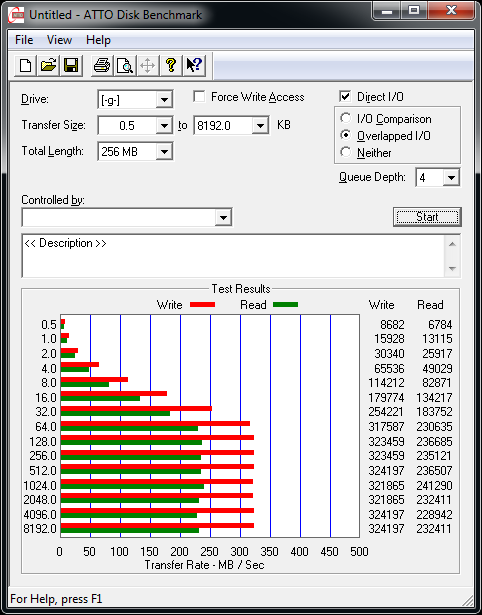Open the View menu
This screenshot has width=482, height=615.
click(59, 40)
